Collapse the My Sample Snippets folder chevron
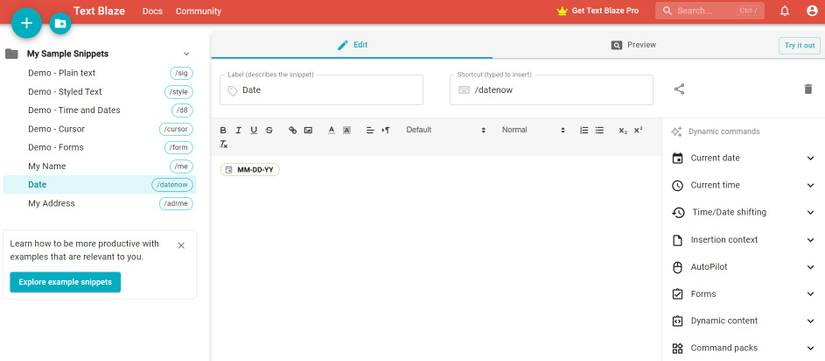 point(186,54)
